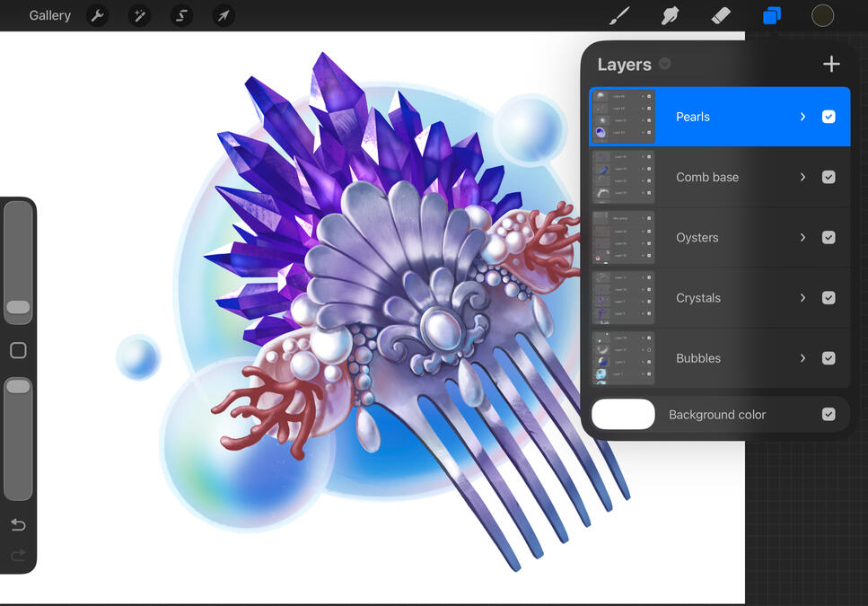Toggle visibility of Comb base group
The width and height of the screenshot is (868, 606).
pos(829,177)
